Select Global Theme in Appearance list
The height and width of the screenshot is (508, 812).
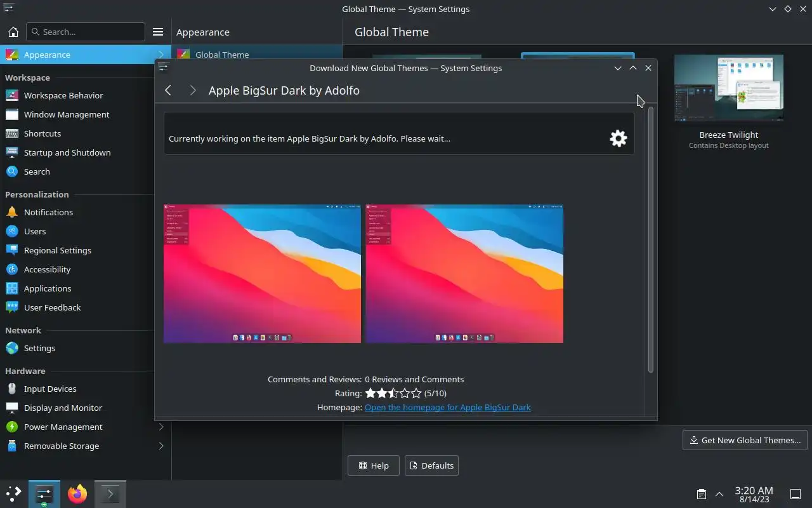[257, 55]
